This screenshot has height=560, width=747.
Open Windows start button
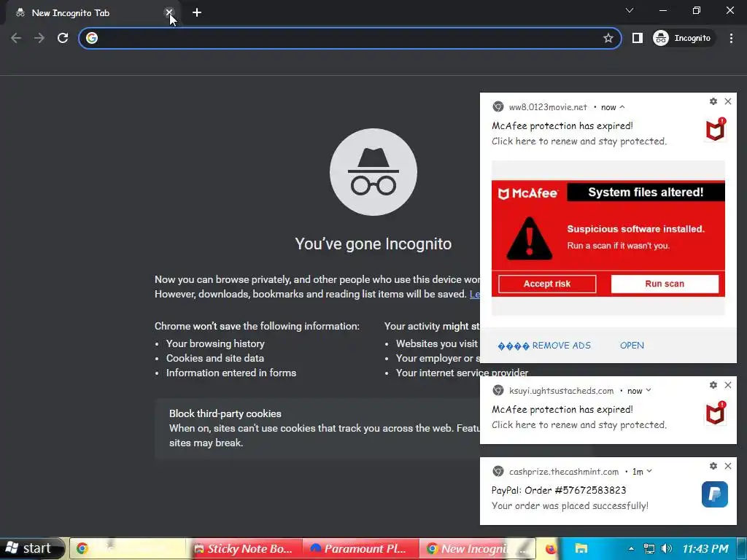[31, 548]
